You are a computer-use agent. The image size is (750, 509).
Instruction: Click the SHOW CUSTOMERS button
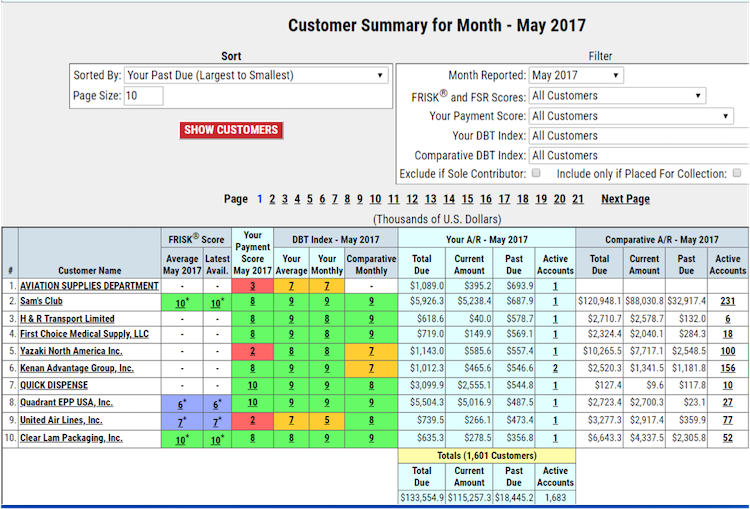pyautogui.click(x=231, y=130)
